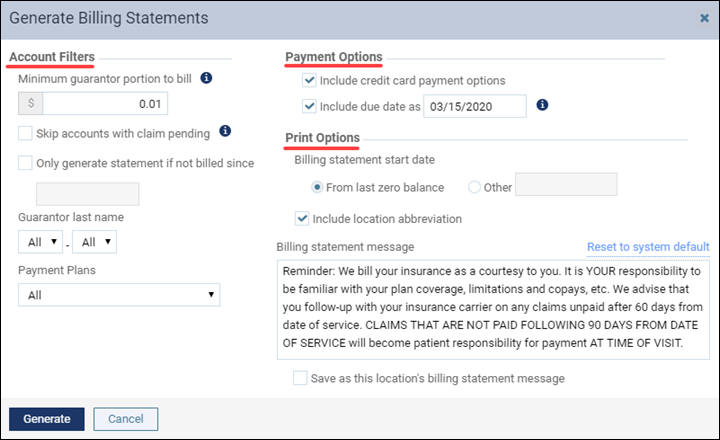Click info icon beside minimum guarantor portion
Viewport: 720px width, 440px height.
206,78
